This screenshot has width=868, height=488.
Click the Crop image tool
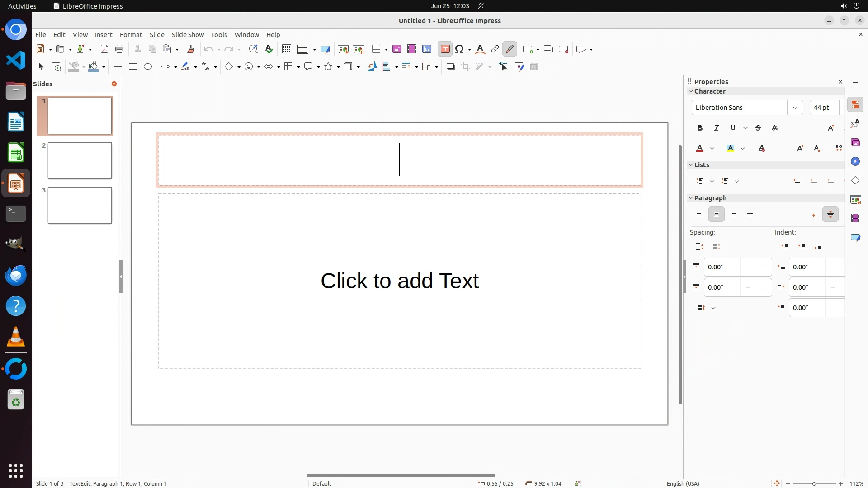[x=466, y=67]
